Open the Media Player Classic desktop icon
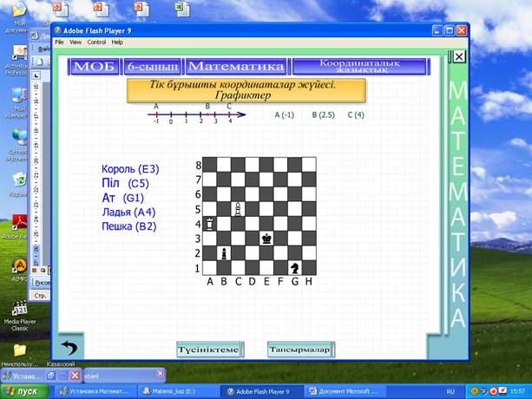 click(x=20, y=311)
